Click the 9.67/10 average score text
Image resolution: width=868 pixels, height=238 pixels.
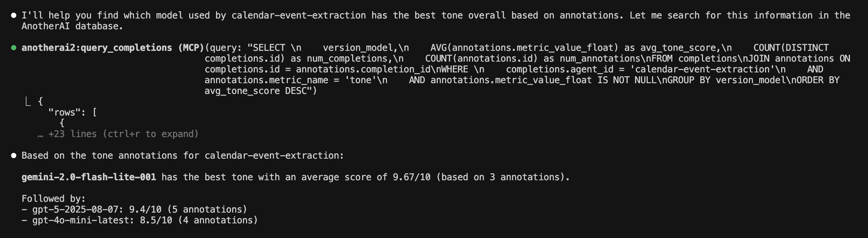[411, 177]
